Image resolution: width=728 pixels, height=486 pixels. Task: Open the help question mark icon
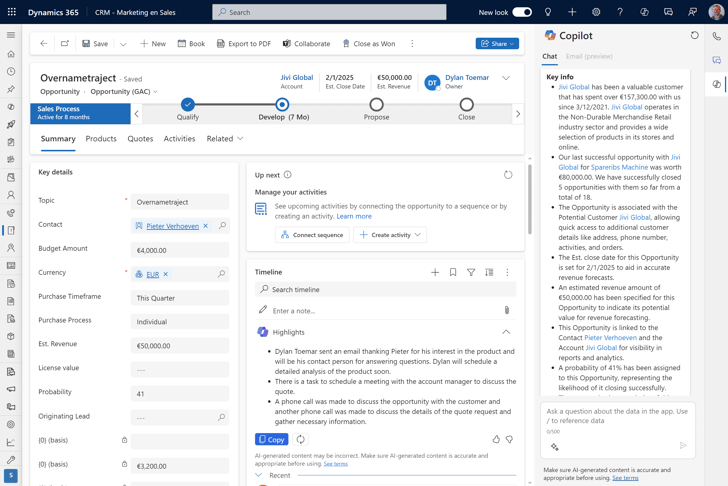coord(620,12)
